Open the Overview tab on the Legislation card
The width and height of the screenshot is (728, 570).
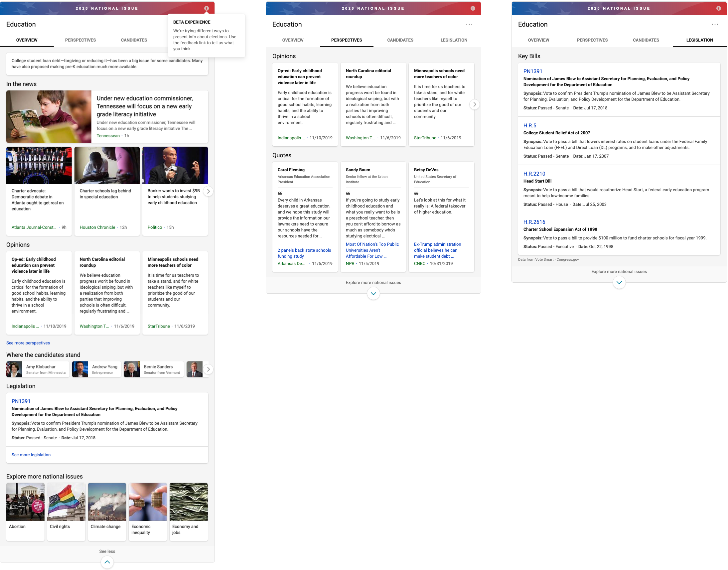click(x=538, y=40)
